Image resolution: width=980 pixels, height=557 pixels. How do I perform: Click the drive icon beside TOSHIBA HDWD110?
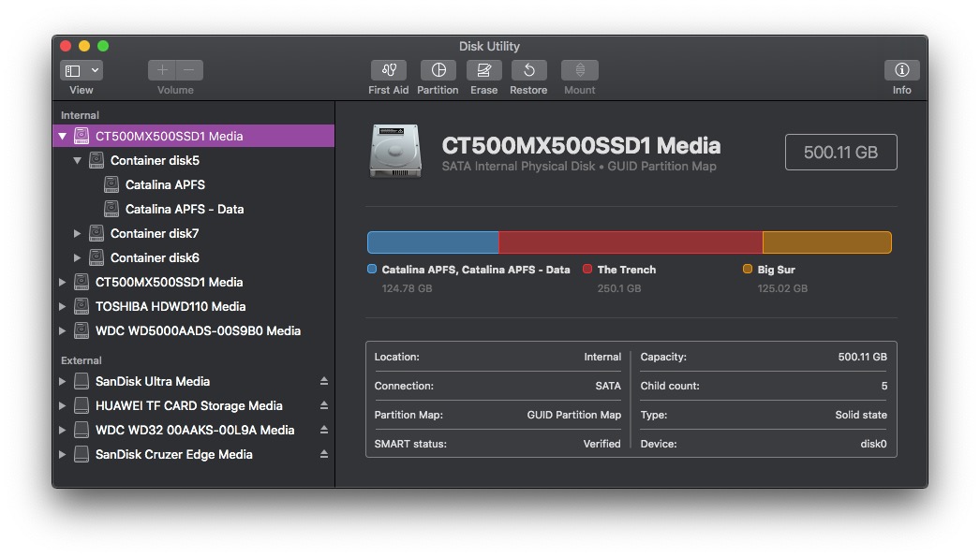[82, 306]
